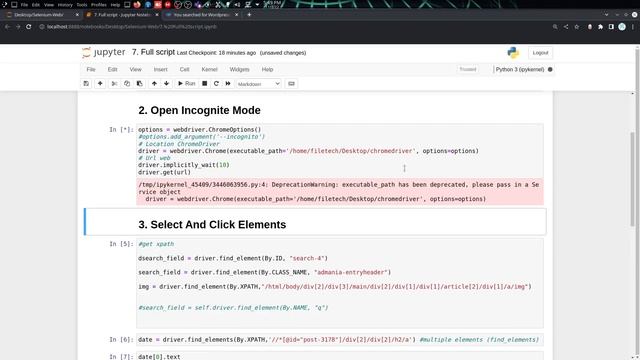Run the selected cell
640x360 pixels.
[187, 84]
